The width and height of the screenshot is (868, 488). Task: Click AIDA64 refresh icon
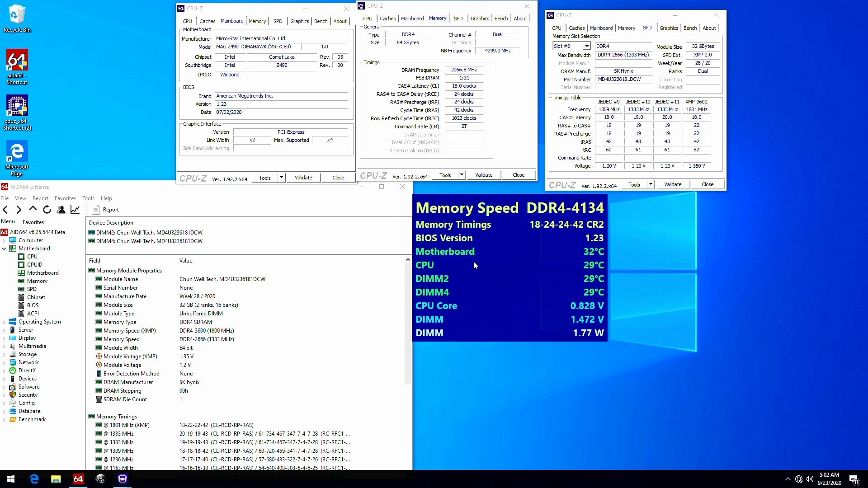[47, 210]
